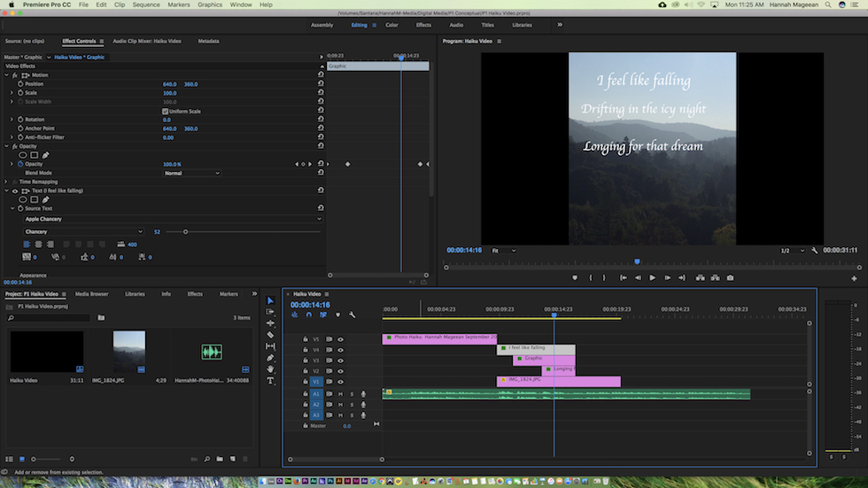
Task: Open Program monitor settings wrench
Action: click(x=814, y=251)
